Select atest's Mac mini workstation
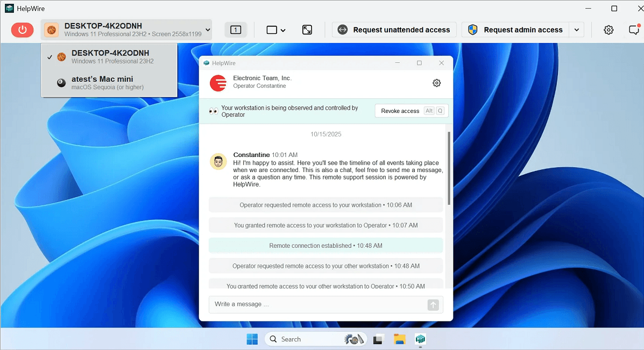The image size is (644, 350). [108, 83]
